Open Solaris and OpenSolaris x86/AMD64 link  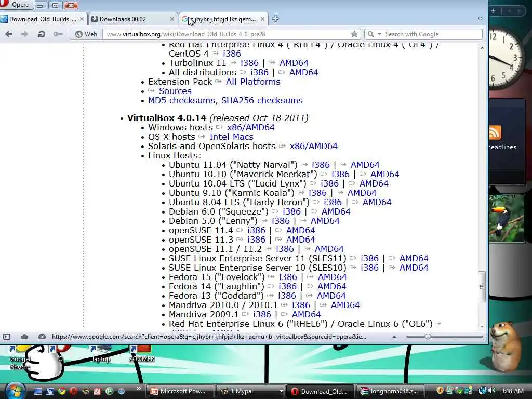313,146
